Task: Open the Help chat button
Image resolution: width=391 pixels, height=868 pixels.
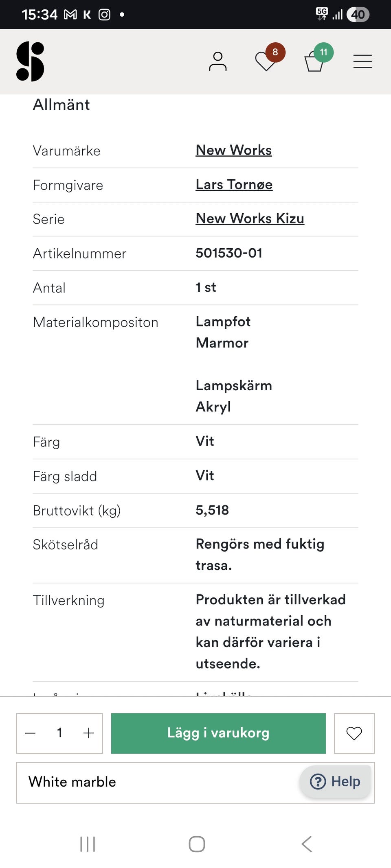Action: (335, 781)
